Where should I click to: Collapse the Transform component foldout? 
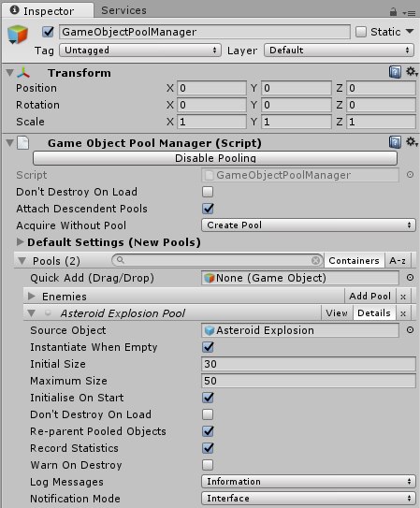click(x=10, y=72)
